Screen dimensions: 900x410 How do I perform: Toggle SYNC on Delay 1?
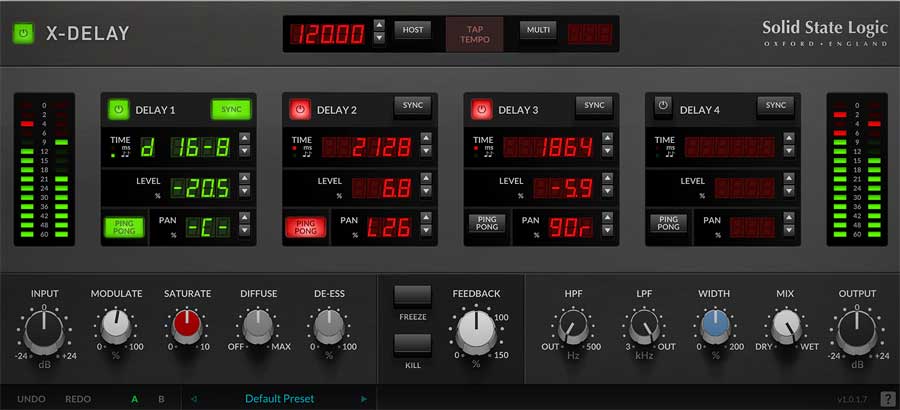click(231, 109)
